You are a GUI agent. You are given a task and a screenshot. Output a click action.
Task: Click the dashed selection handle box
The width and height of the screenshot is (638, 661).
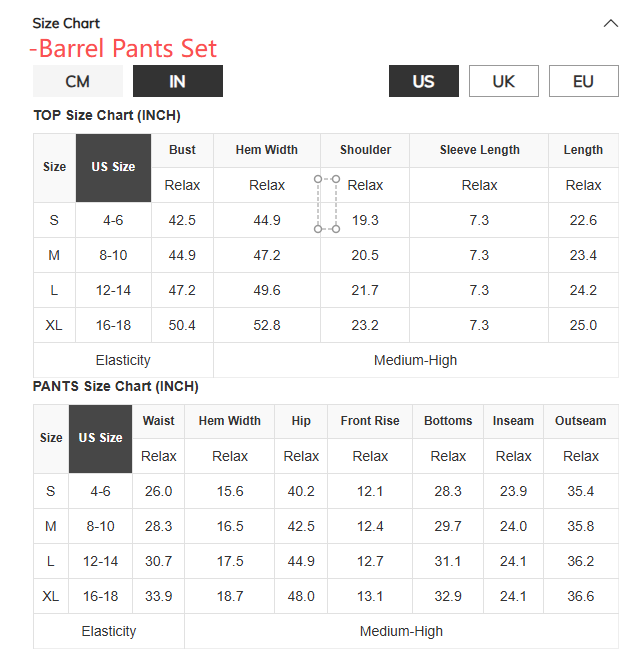tap(327, 204)
